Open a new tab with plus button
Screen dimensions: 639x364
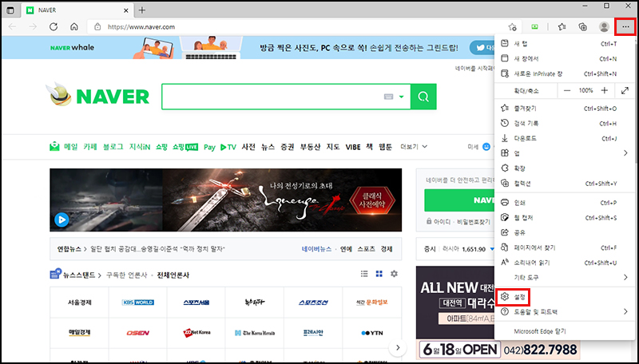[142, 10]
